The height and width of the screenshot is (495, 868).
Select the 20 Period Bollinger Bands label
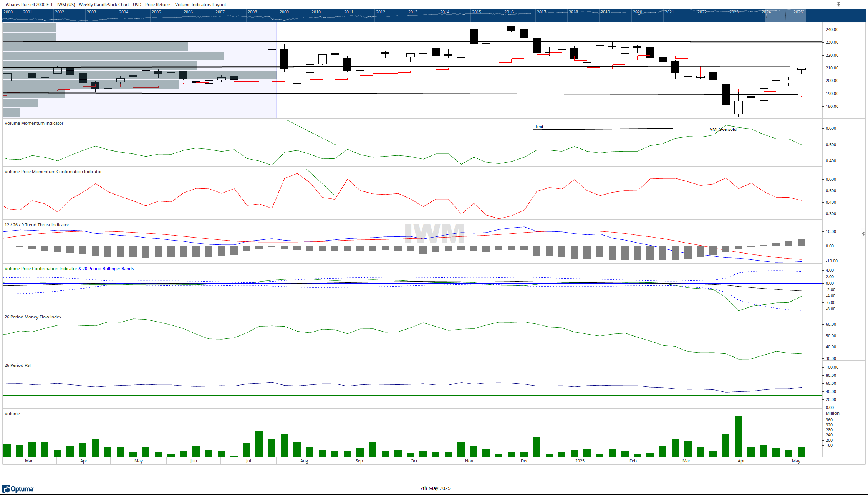click(x=108, y=269)
